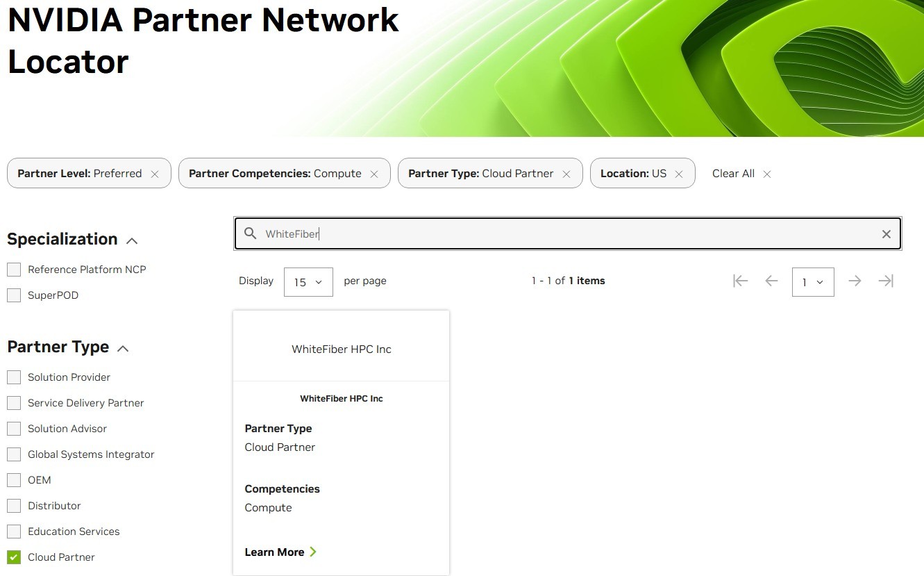Go to the next results page
The image size is (924, 576).
[x=855, y=281]
